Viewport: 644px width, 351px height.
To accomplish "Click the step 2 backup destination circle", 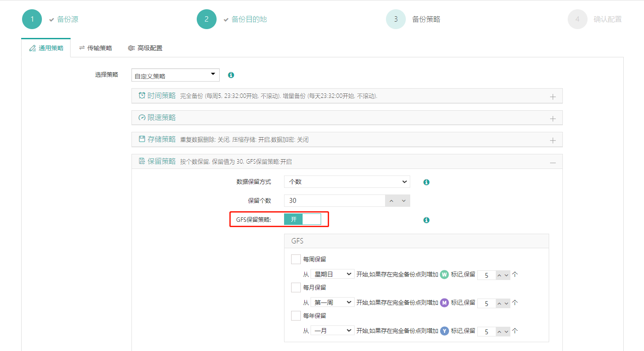I will pyautogui.click(x=206, y=19).
